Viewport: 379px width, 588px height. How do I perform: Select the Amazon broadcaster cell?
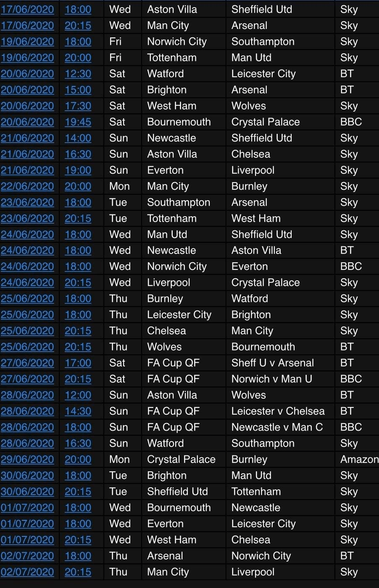click(359, 460)
